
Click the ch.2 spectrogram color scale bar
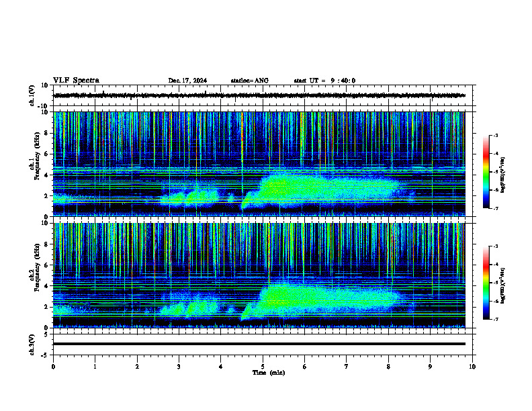486,283
